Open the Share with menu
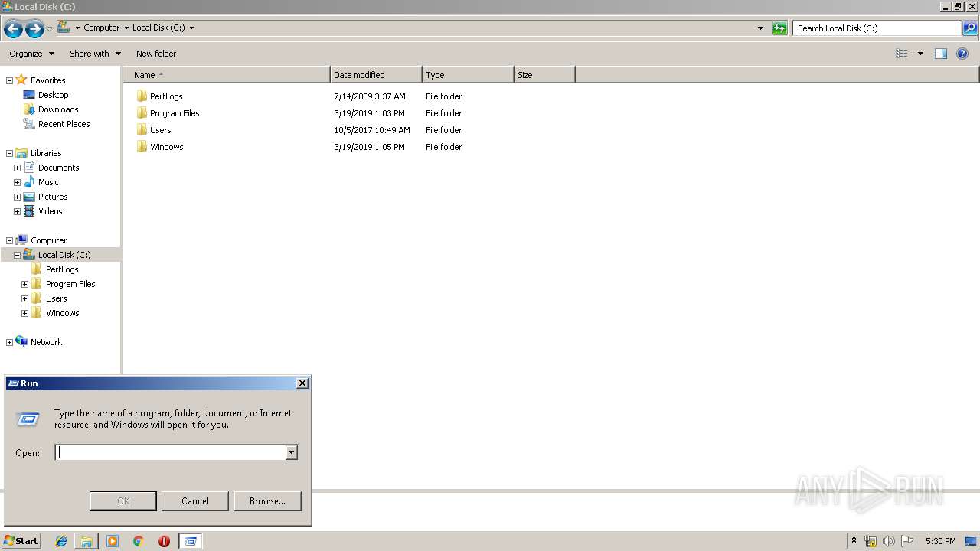The image size is (980, 551). pyautogui.click(x=95, y=54)
